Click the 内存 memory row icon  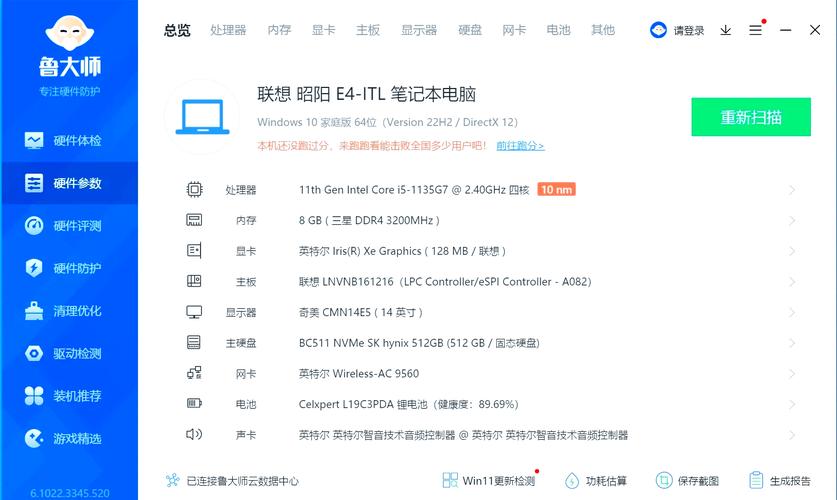(194, 220)
